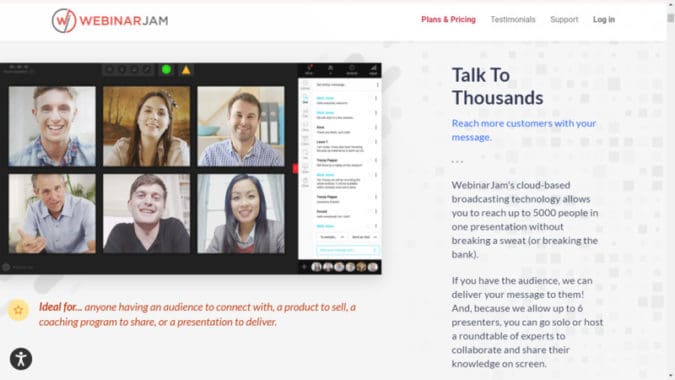Select the top-right man's video with binders
The image size is (675, 380).
[241, 126]
